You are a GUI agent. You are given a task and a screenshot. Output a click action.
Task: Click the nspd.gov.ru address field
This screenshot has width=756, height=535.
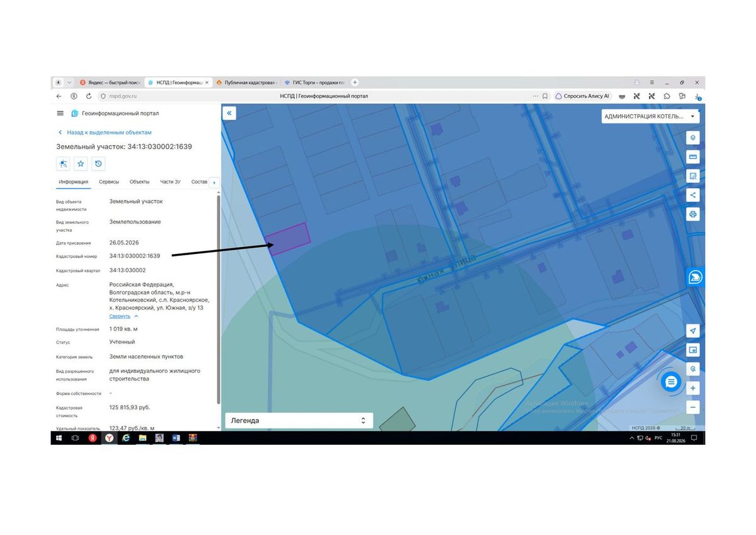pos(123,96)
